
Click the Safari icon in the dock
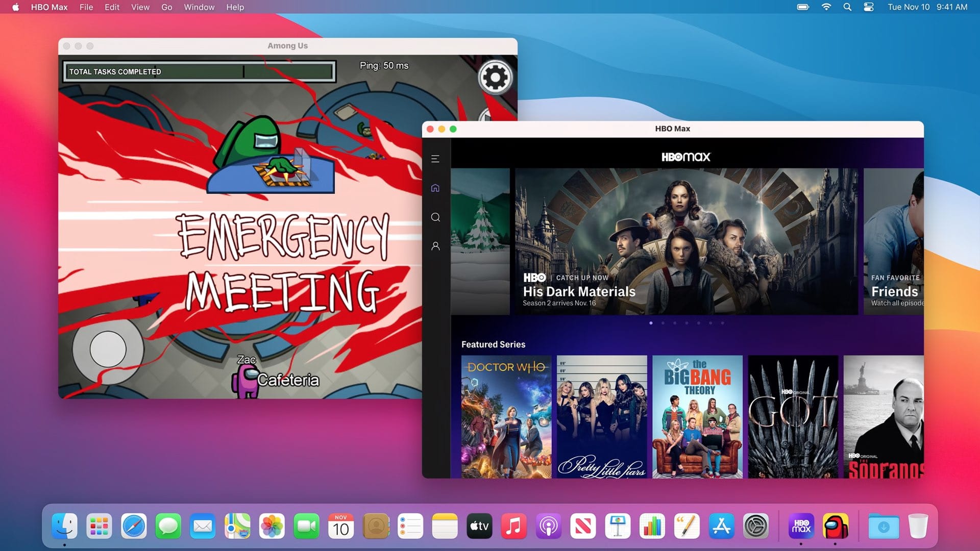(133, 525)
